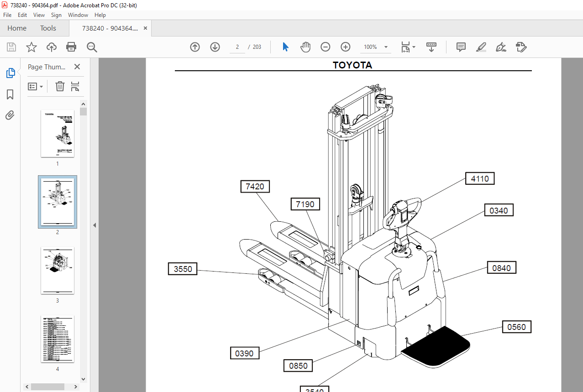Go to previous page with the up arrow
The height and width of the screenshot is (392, 583).
195,47
